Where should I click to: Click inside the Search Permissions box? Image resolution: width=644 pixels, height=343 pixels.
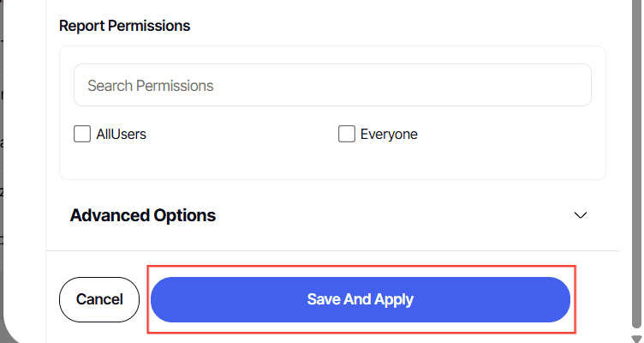coord(332,86)
